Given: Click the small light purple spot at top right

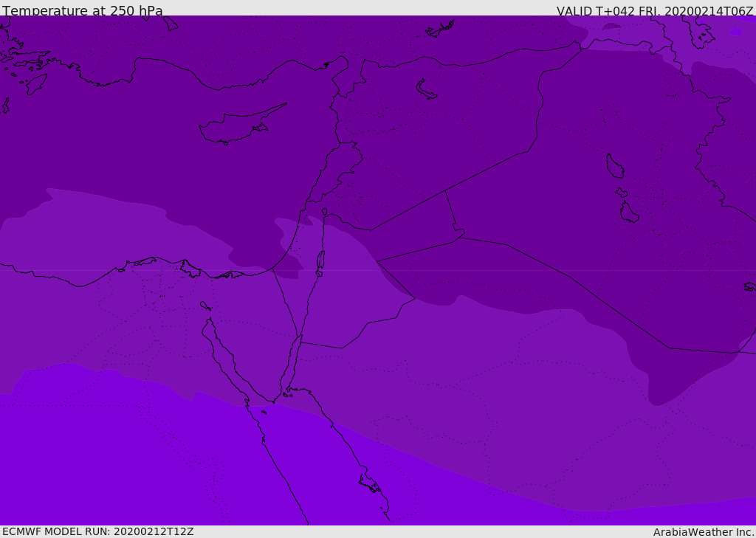Looking at the screenshot, I should point(736,32).
